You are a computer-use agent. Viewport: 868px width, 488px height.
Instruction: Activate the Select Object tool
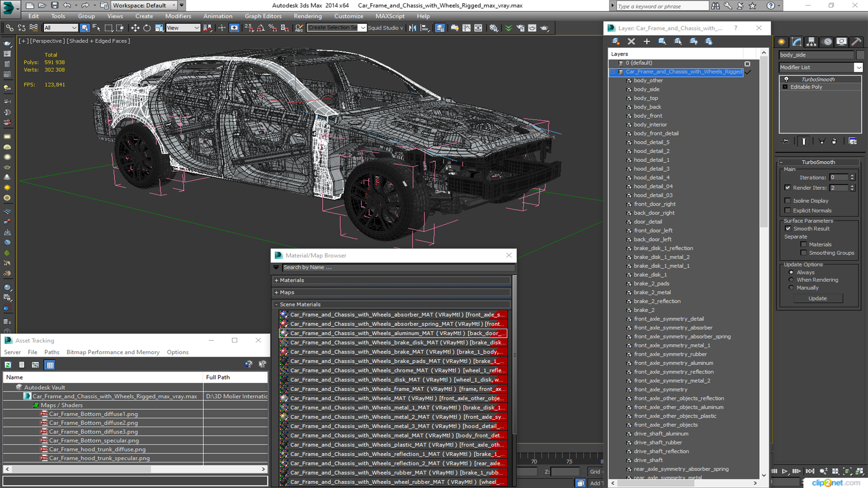click(x=85, y=28)
